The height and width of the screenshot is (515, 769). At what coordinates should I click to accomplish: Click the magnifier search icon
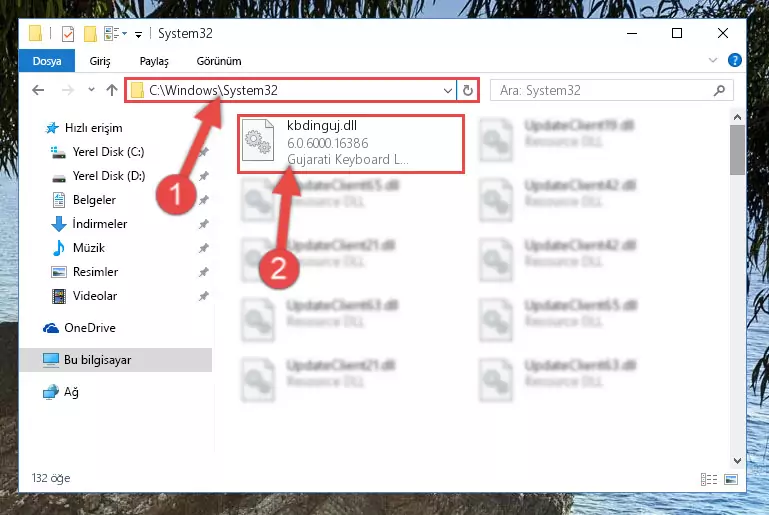(x=719, y=90)
